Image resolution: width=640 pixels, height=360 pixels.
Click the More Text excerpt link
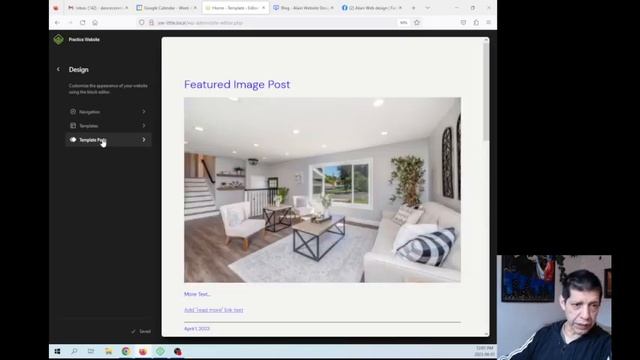198,294
